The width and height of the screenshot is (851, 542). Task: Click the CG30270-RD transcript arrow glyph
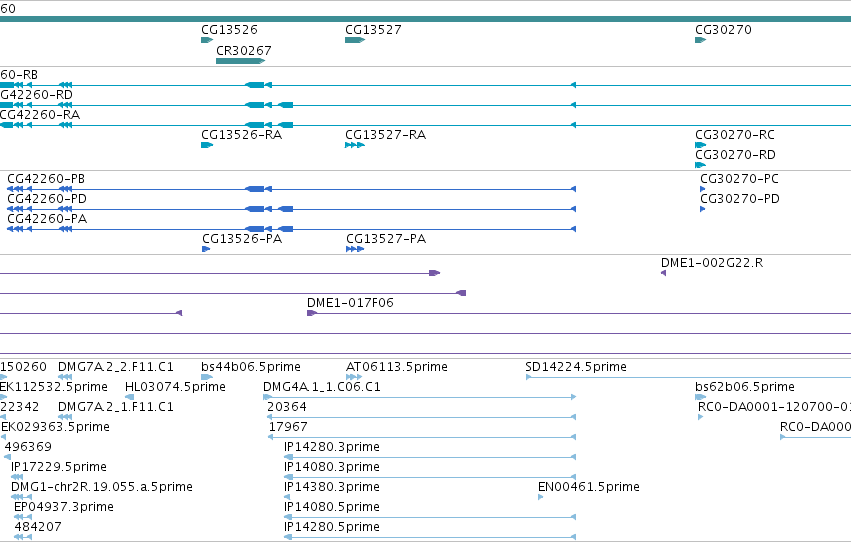(x=700, y=165)
